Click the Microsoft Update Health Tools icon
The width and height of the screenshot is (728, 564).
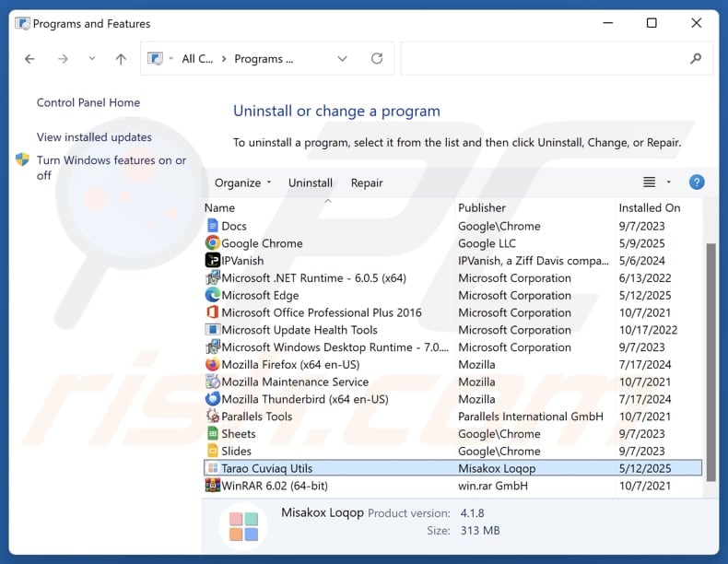click(212, 330)
